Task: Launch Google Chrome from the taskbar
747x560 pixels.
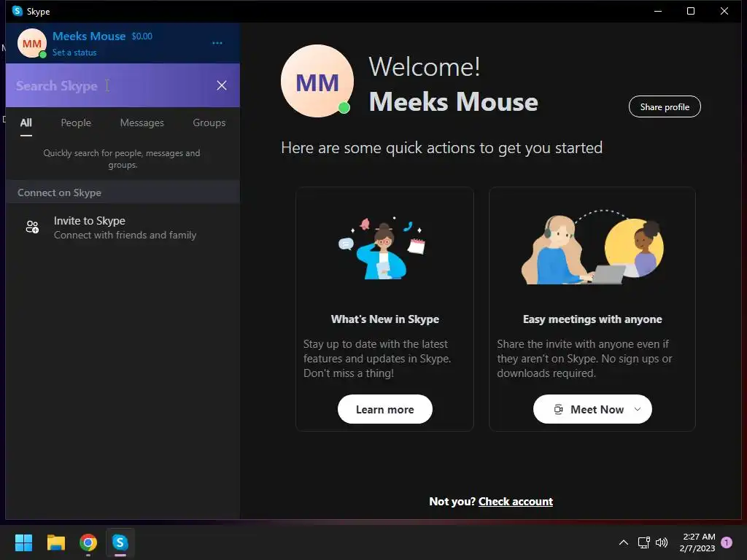Action: (88, 542)
